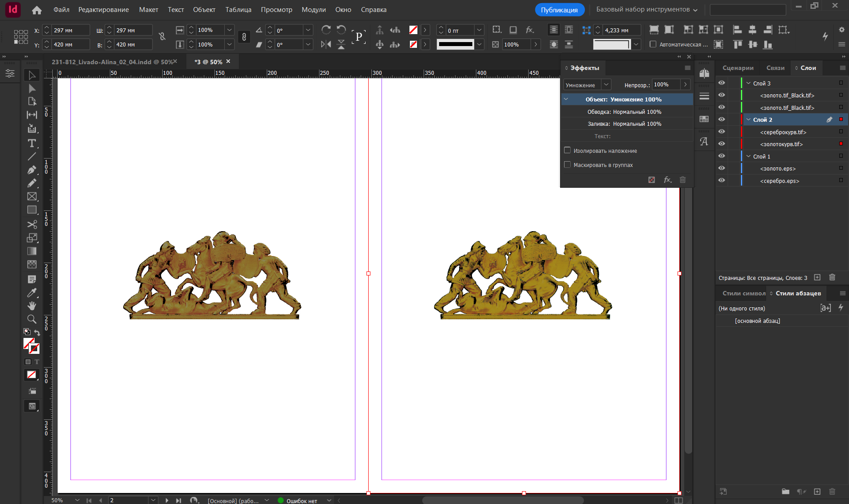849x504 pixels.
Task: Switch to the Сценарии panel tab
Action: [x=738, y=68]
